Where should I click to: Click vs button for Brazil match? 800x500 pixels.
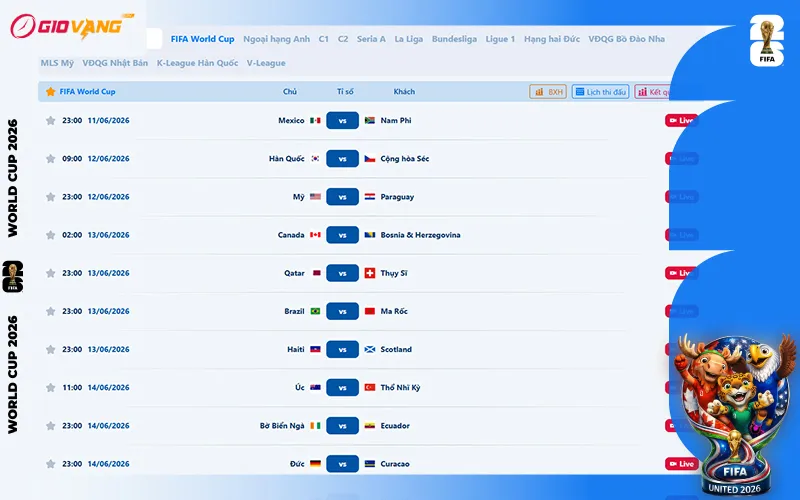(x=342, y=311)
